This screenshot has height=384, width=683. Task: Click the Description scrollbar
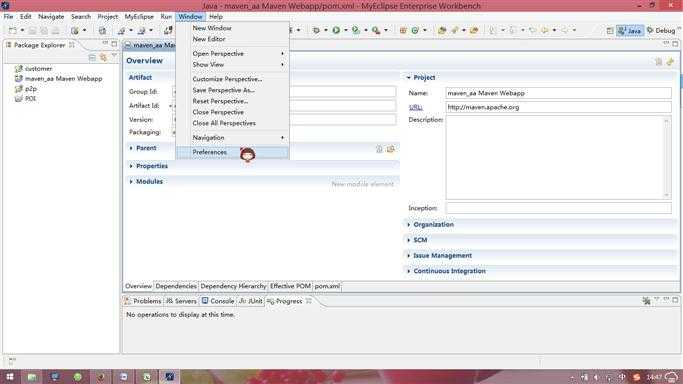[x=666, y=158]
